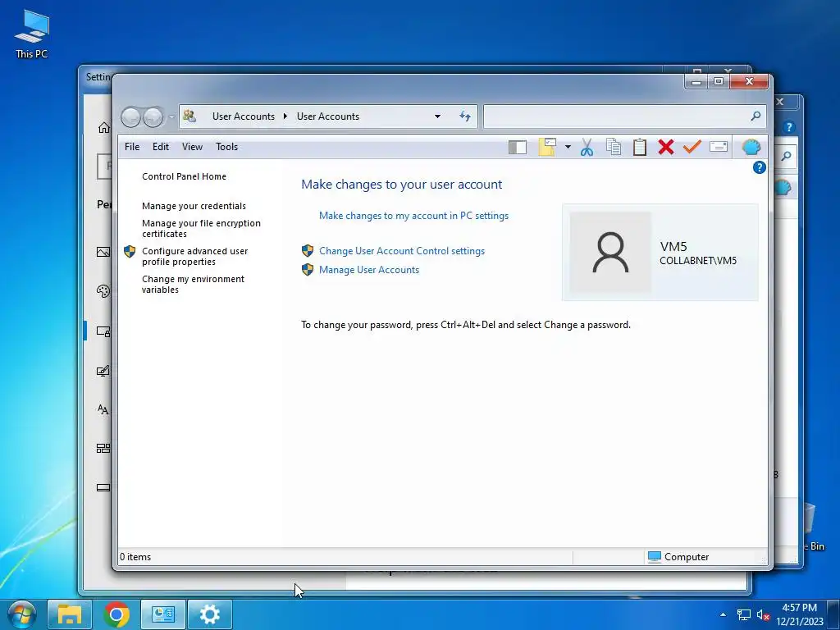This screenshot has width=840, height=630.
Task: Click the shield icon beside Manage User Accounts
Action: (308, 269)
